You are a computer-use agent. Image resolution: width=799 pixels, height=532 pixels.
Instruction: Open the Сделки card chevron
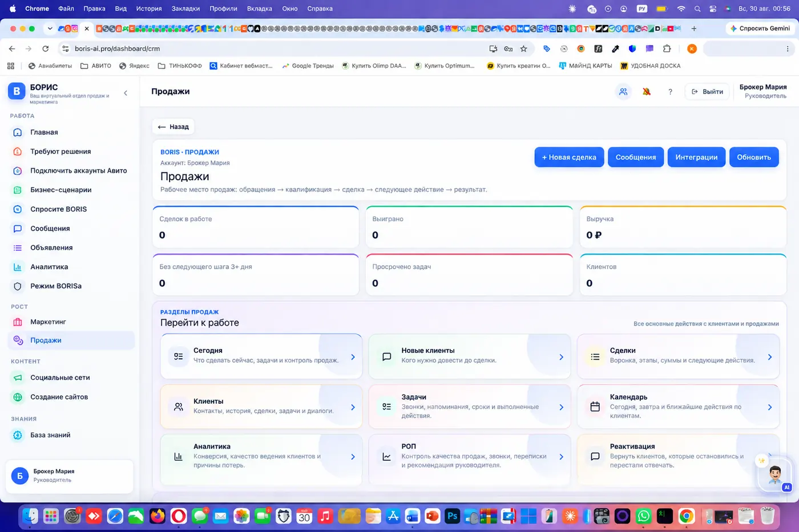click(770, 357)
